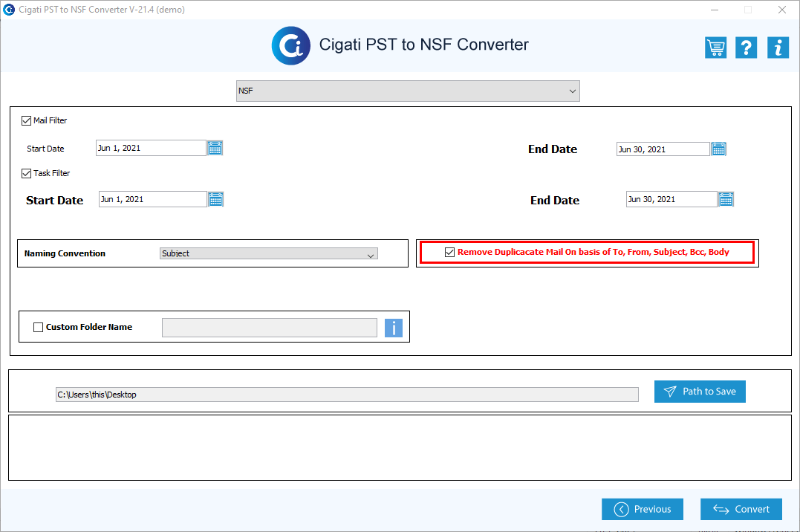Click the Cigati app icon in title bar

(9, 10)
